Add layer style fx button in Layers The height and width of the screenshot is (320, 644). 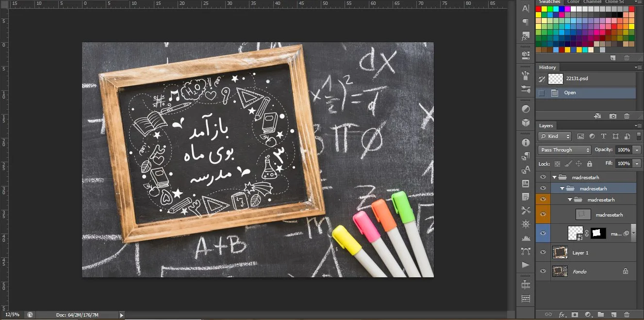click(561, 315)
